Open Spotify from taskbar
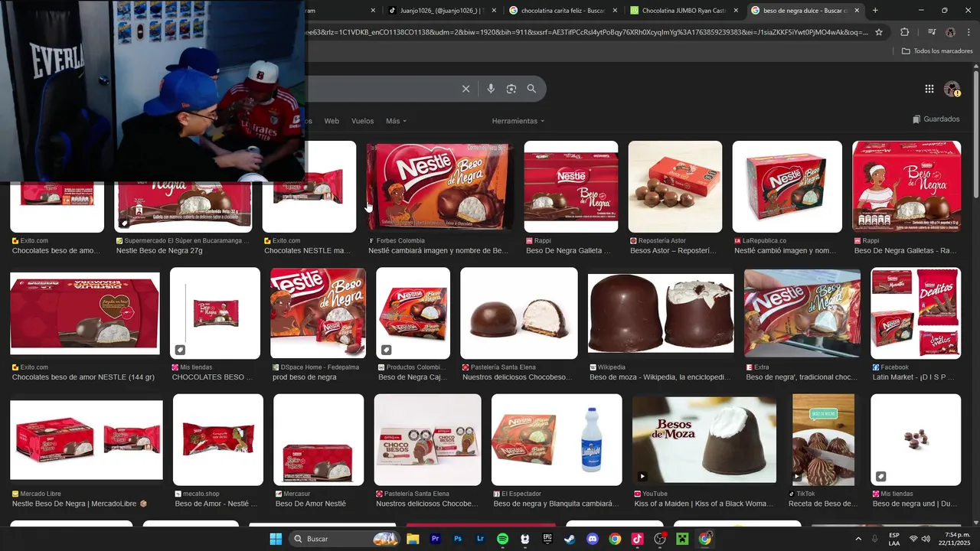Viewport: 980px width, 551px height. pos(502,539)
